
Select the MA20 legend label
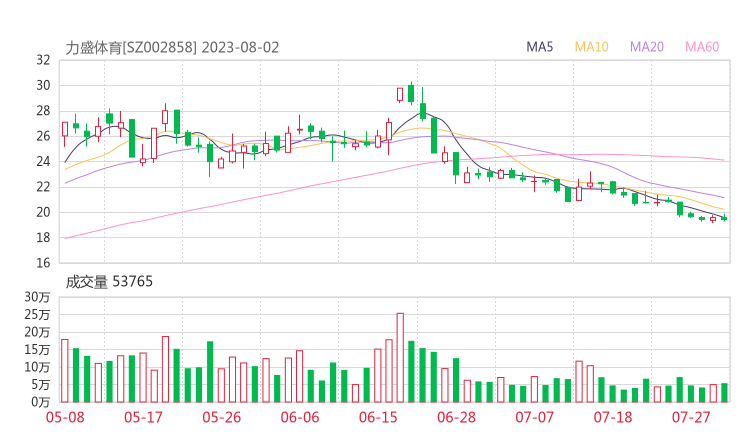point(647,47)
